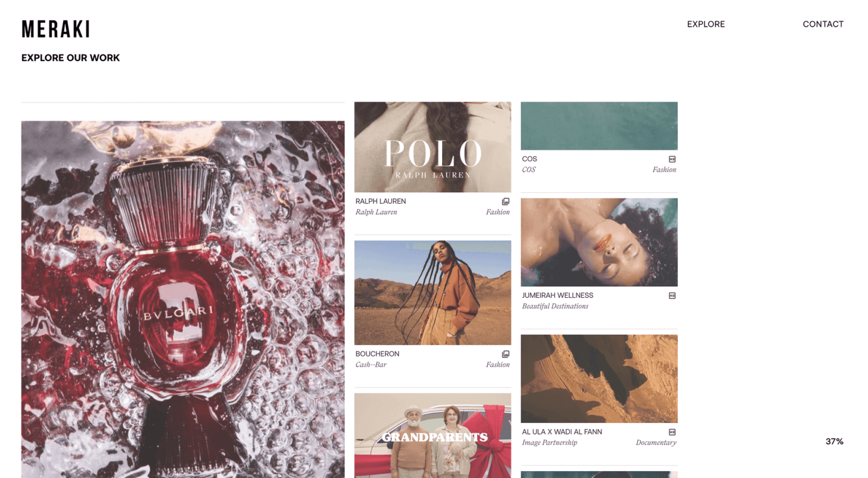The image size is (868, 478).
Task: Open the Polo Ralph Lauren thumbnail
Action: [433, 147]
